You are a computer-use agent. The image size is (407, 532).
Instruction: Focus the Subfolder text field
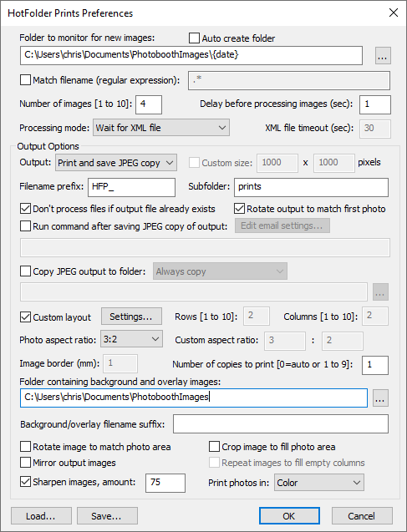click(x=311, y=187)
